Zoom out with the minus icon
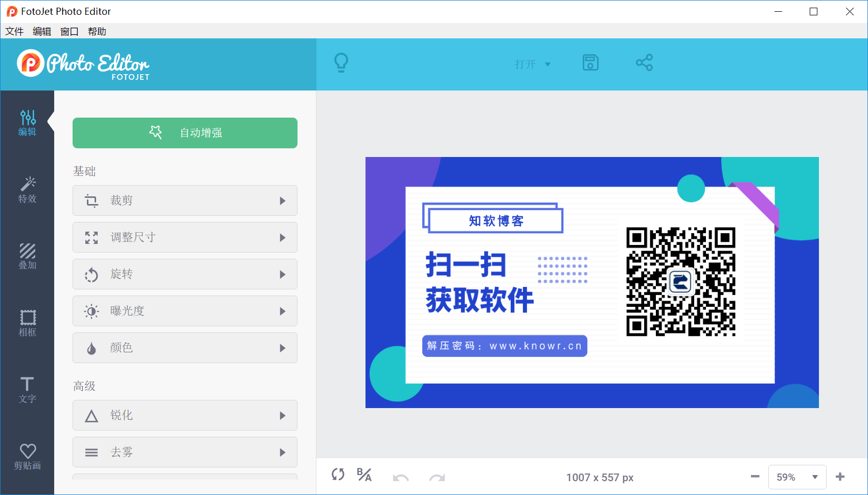 click(x=755, y=477)
